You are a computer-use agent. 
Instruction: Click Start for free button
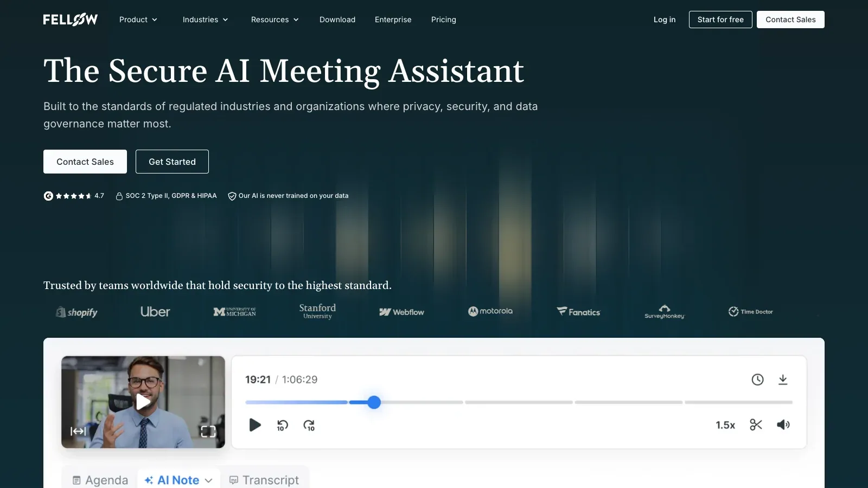(720, 20)
